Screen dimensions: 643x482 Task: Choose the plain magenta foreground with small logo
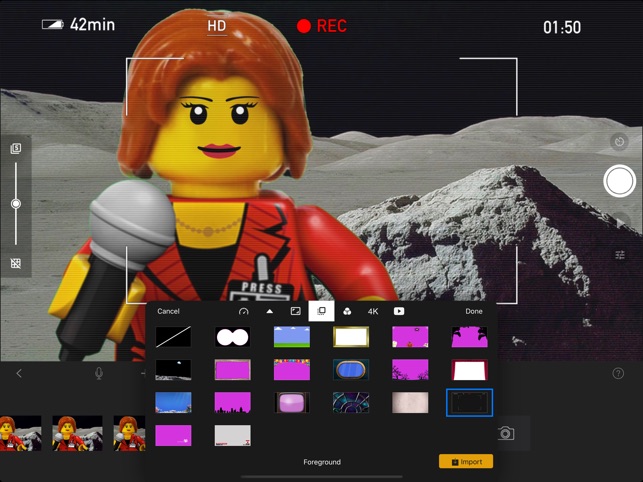(x=173, y=435)
